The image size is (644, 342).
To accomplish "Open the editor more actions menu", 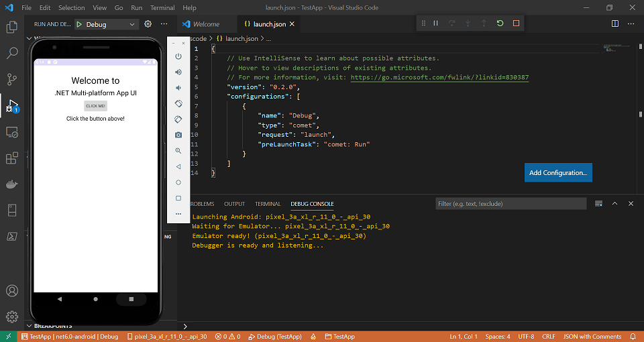I will click(x=631, y=24).
